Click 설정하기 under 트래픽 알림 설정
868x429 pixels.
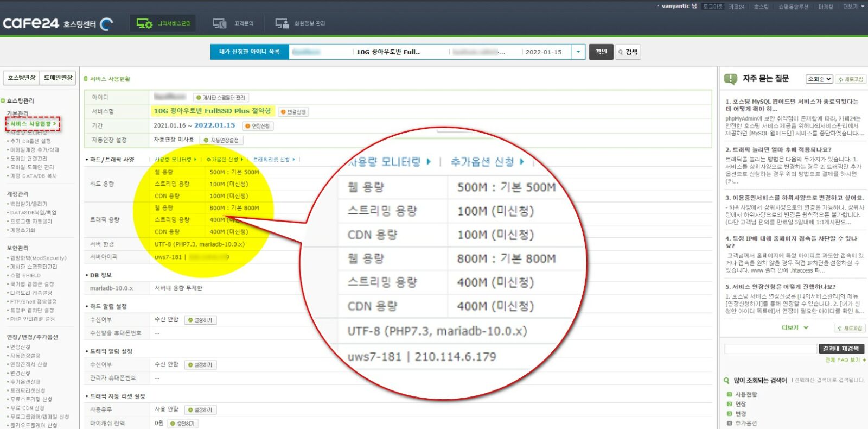click(x=200, y=365)
